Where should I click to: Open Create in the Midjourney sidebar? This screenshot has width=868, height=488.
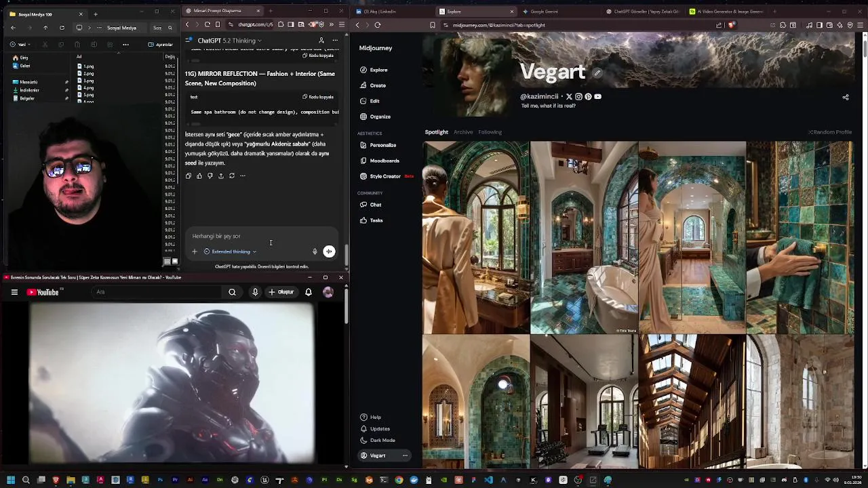[x=373, y=85]
